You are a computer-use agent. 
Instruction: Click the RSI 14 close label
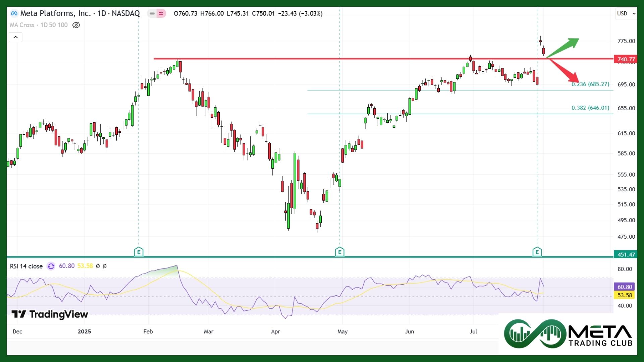pyautogui.click(x=26, y=266)
